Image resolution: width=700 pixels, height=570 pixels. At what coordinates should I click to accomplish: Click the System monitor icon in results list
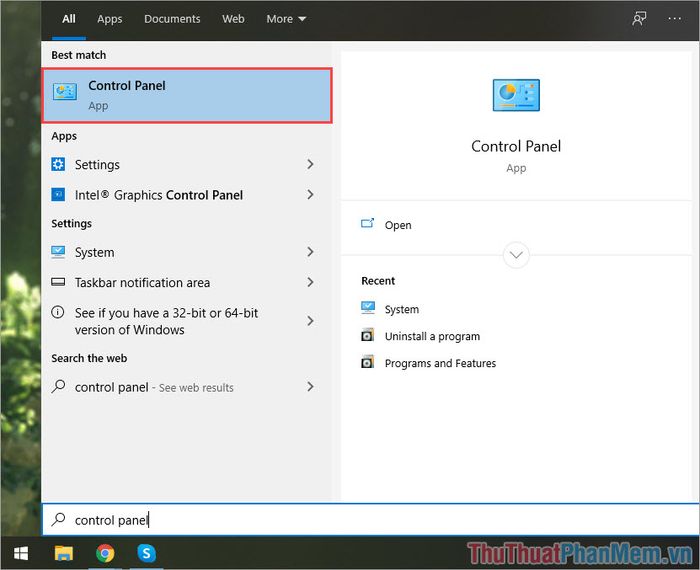58,252
